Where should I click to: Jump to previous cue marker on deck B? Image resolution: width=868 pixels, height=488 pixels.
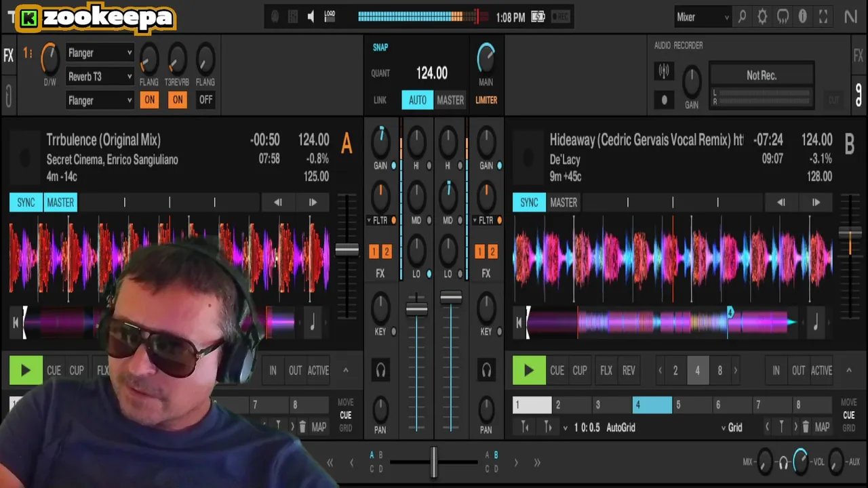click(768, 427)
